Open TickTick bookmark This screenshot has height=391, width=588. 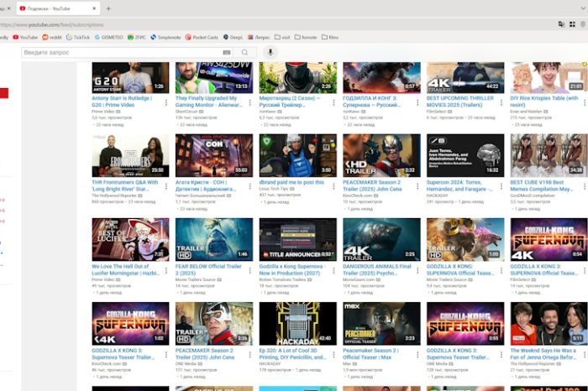(78, 37)
